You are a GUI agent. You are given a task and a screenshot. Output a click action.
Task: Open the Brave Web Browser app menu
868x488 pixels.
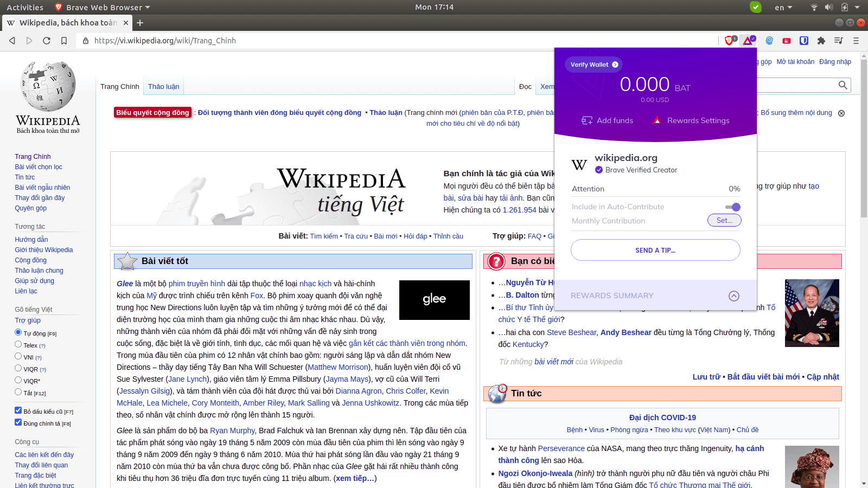tap(103, 7)
